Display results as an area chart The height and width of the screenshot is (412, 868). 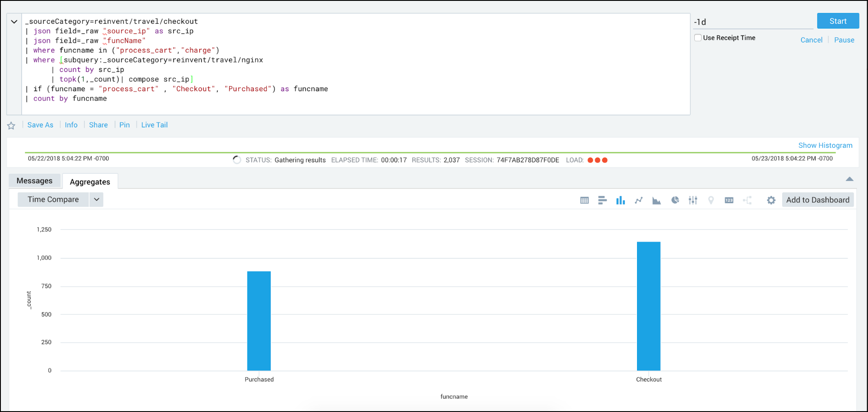(657, 200)
